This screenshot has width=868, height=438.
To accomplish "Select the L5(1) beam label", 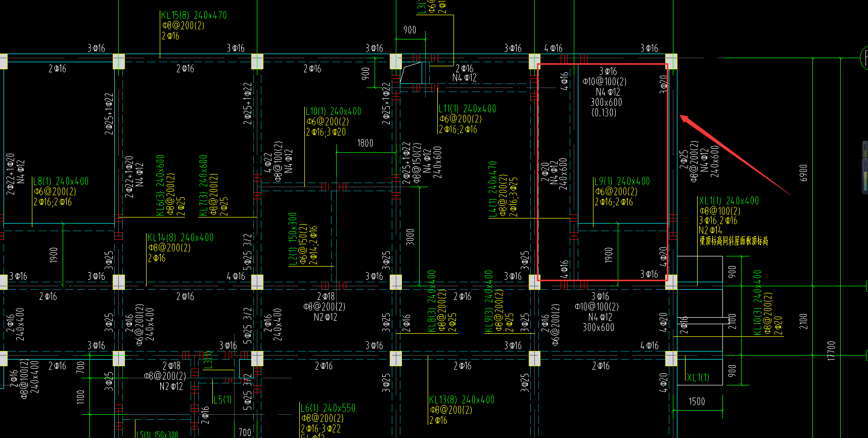I will point(222,400).
